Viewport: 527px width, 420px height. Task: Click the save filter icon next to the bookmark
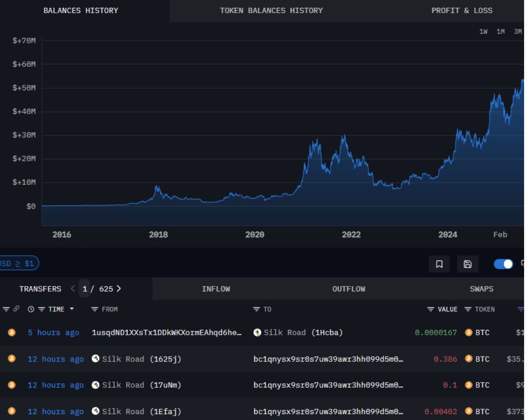[x=468, y=264]
